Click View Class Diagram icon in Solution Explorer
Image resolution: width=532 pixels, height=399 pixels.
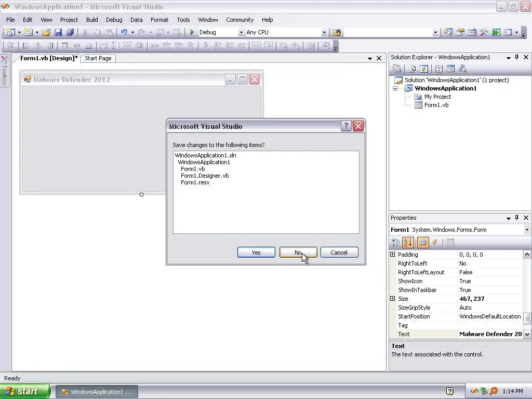(x=462, y=69)
